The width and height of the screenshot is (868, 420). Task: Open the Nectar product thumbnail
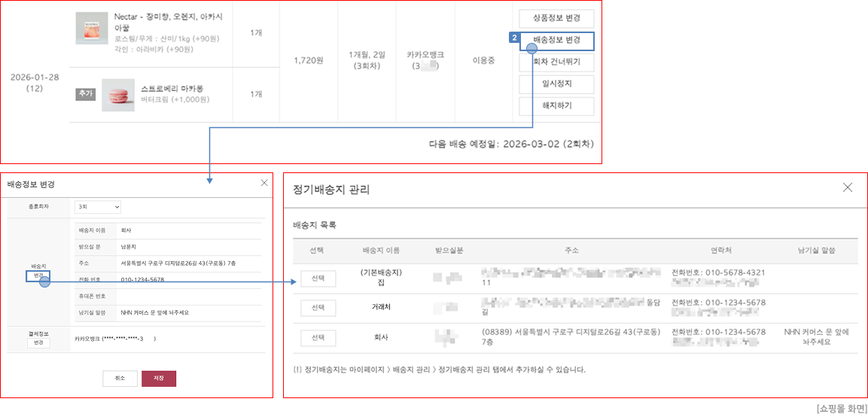(x=92, y=28)
